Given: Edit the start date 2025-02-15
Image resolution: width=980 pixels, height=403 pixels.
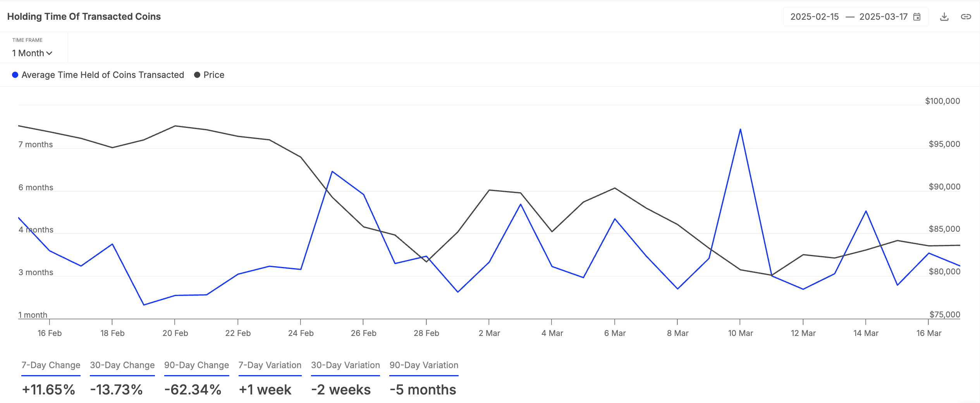Looking at the screenshot, I should pos(815,17).
